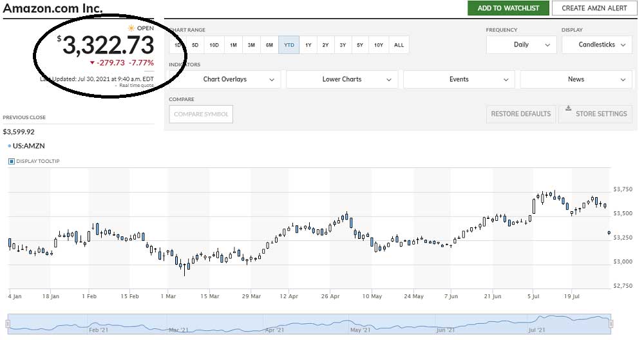Select the 10D chart range
Image resolution: width=644 pixels, height=340 pixels.
[x=214, y=45]
